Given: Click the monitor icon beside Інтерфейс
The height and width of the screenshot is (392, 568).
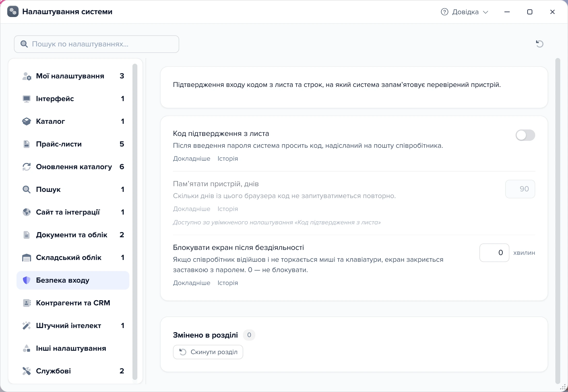Looking at the screenshot, I should pos(27,99).
